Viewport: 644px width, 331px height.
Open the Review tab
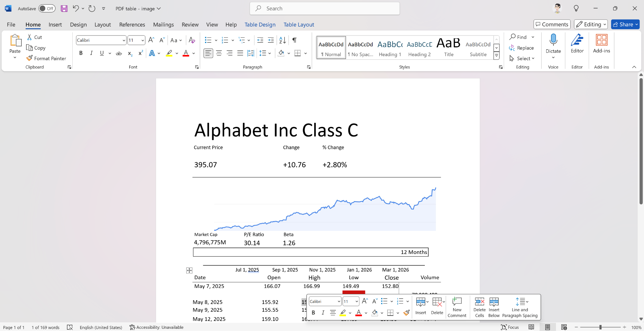click(x=190, y=24)
